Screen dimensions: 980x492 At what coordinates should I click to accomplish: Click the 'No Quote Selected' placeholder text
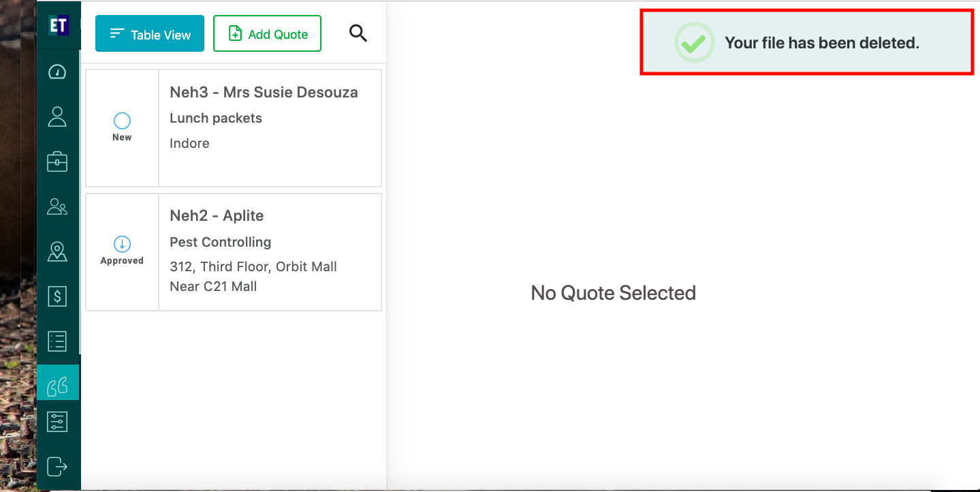click(614, 293)
